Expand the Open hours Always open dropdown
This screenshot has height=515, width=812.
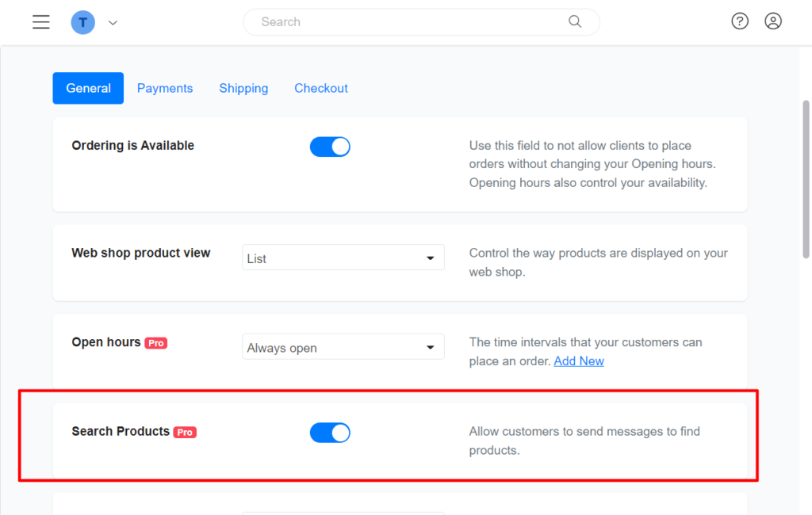(x=343, y=348)
